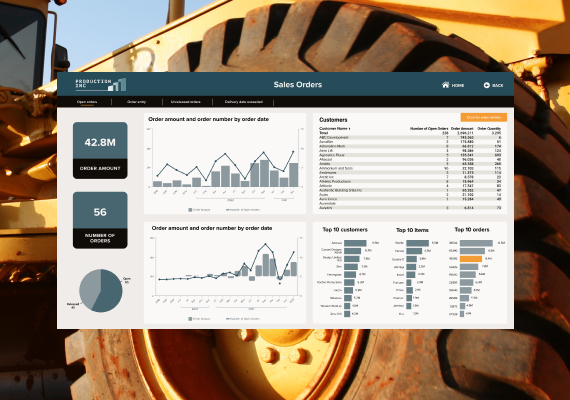Screen dimensions: 570x400
Task: Click the Top 10 customers heading
Action: click(x=345, y=230)
